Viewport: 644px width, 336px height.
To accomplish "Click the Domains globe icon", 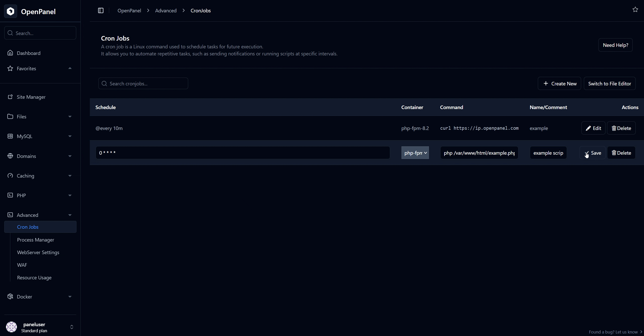I will point(10,156).
